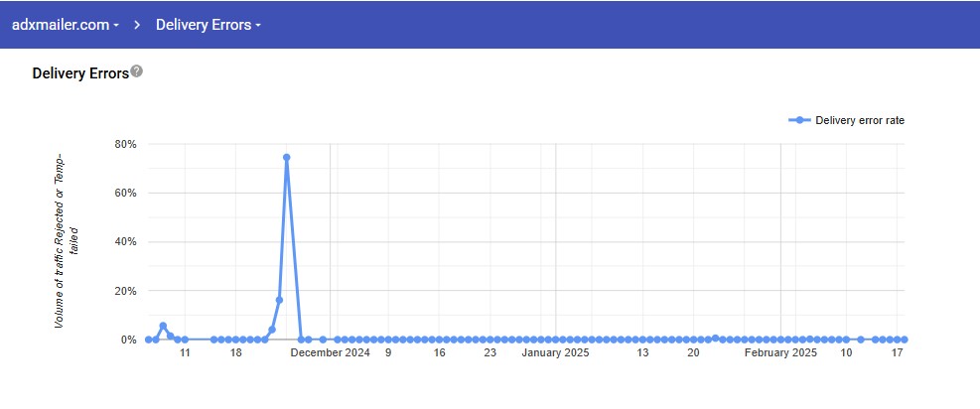Click the 80% y-axis label
Image resolution: width=980 pixels, height=409 pixels.
125,144
